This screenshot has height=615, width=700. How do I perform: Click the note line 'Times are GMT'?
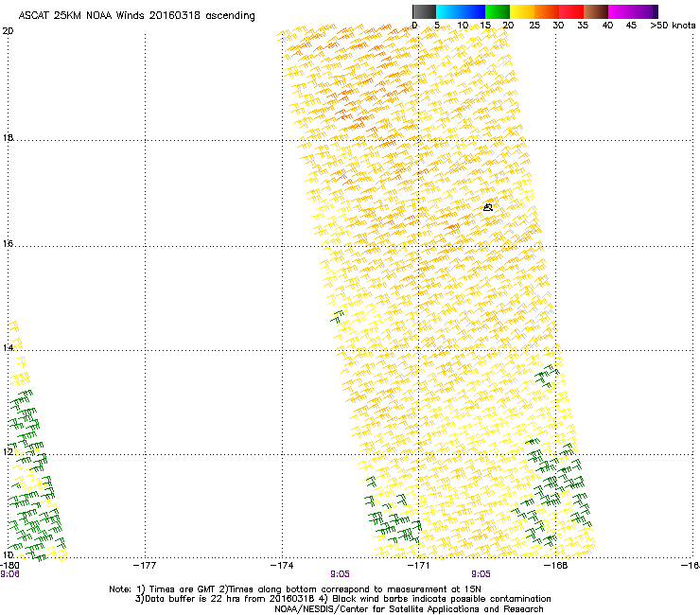point(181,589)
